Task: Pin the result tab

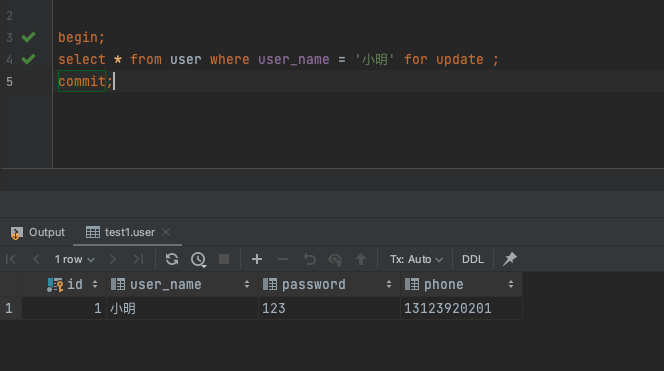Action: point(510,259)
